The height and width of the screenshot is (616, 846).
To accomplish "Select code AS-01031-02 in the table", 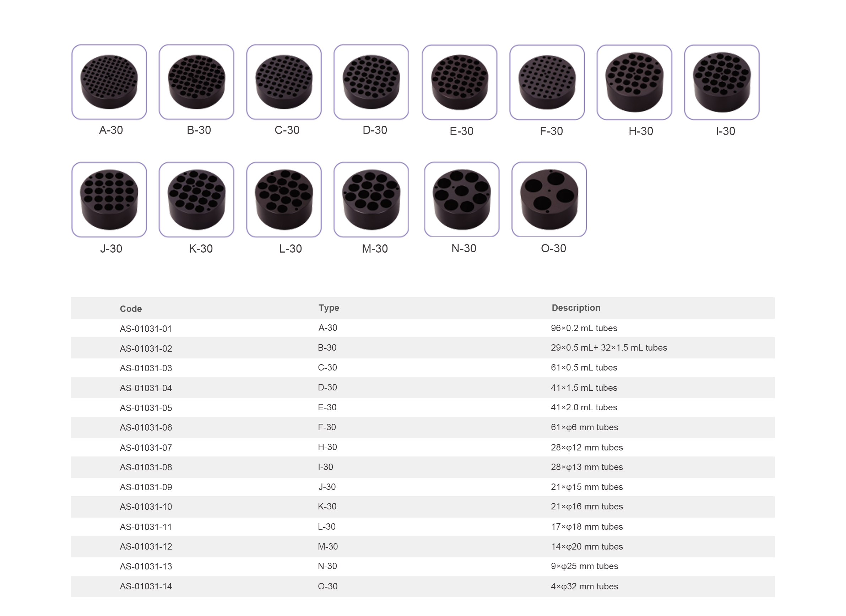I will point(146,349).
